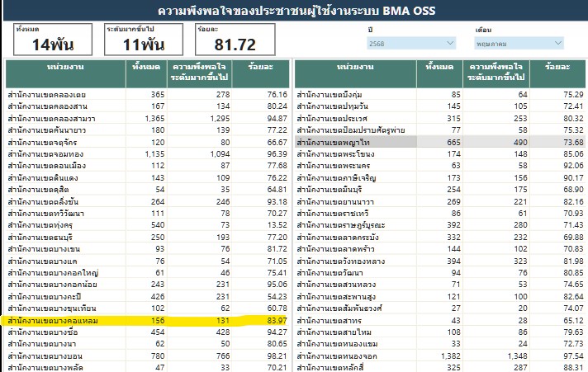588x372 pixels.
Task: Select the row สำนักงานเขตปทุมวัน
Action: coord(440,106)
